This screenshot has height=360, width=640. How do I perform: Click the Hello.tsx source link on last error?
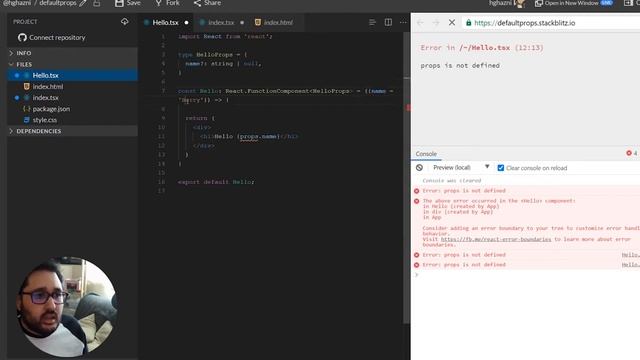631,265
